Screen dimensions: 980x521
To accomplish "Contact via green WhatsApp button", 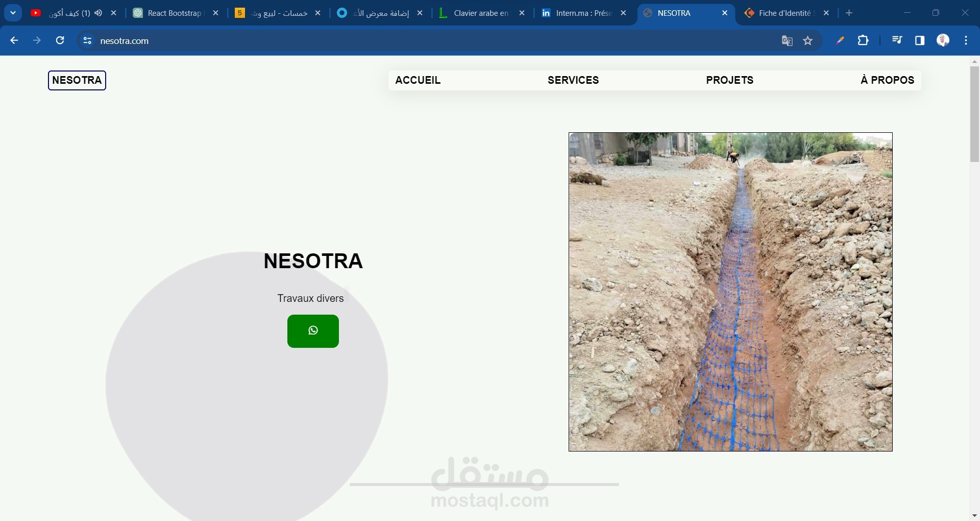I will click(x=313, y=331).
